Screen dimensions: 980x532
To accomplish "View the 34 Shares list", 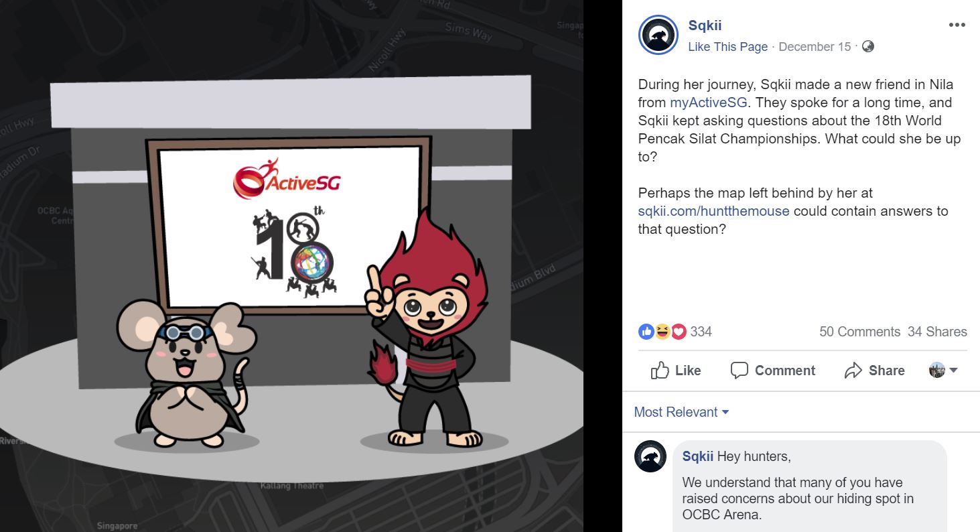I will click(x=937, y=332).
